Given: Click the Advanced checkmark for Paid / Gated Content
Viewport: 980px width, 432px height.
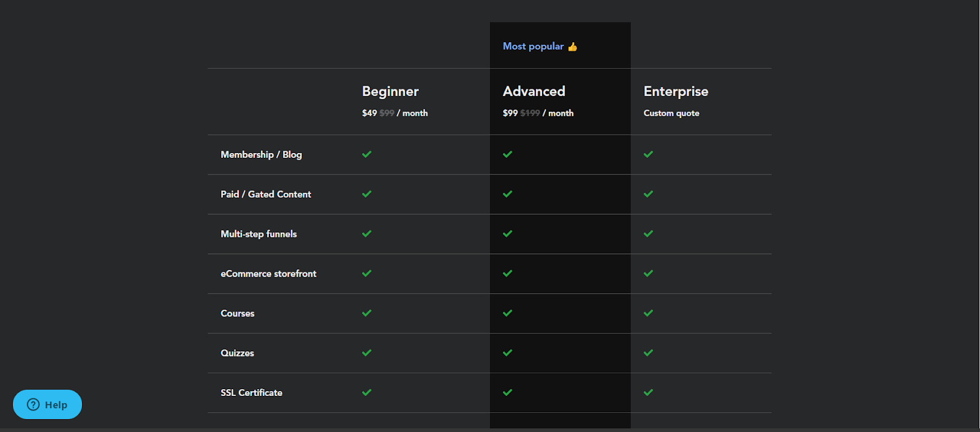Looking at the screenshot, I should [x=508, y=194].
